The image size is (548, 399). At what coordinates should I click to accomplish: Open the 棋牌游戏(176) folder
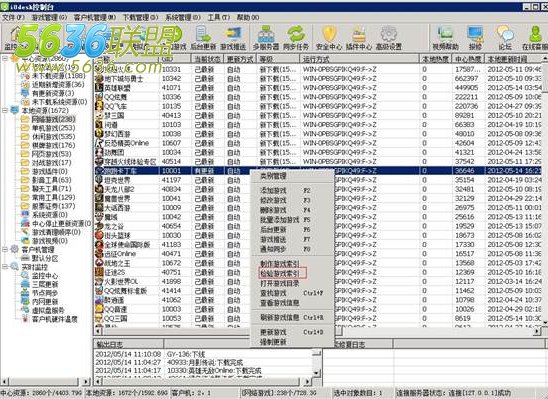tap(53, 145)
